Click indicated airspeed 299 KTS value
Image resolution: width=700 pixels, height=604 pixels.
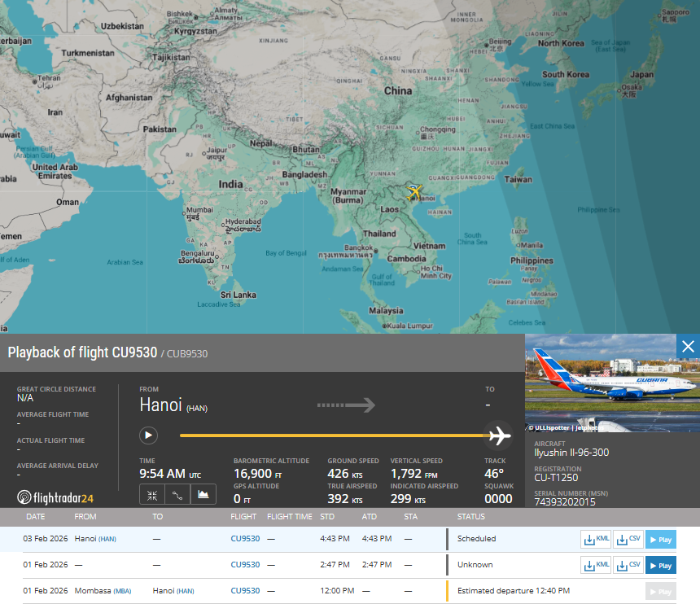pos(408,499)
